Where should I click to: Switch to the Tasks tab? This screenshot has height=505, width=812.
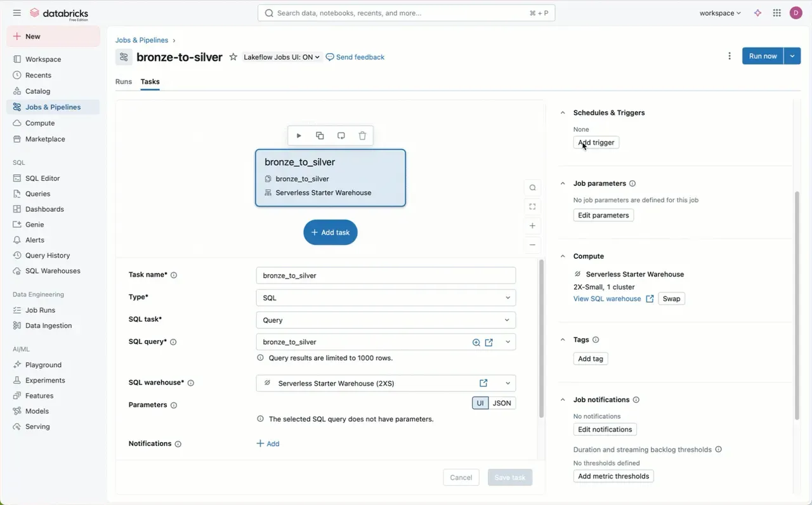click(x=150, y=82)
